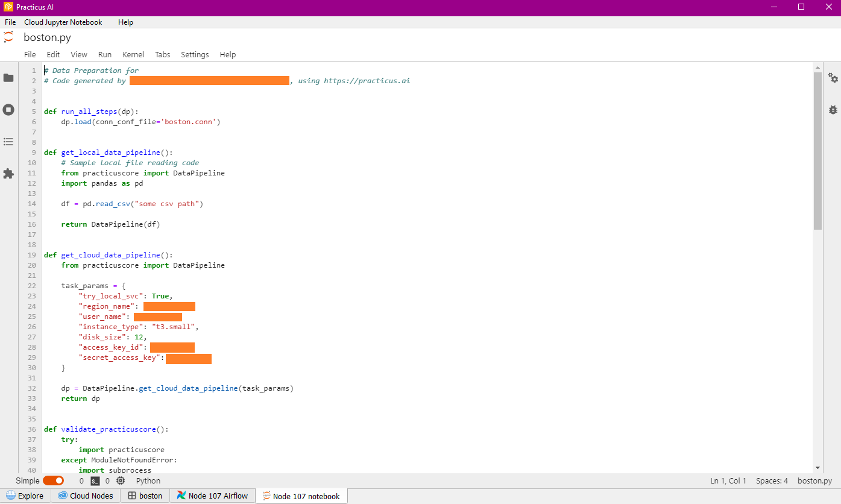Click the Ln 1, Col 1 position indicator
The image size is (841, 504).
tap(728, 481)
